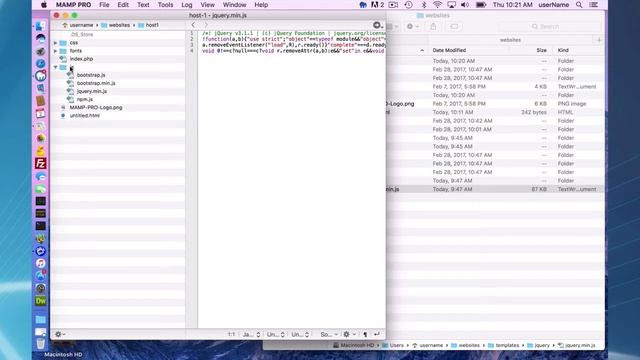Go back with editor left chevron
640x360 pixels.
193,25
